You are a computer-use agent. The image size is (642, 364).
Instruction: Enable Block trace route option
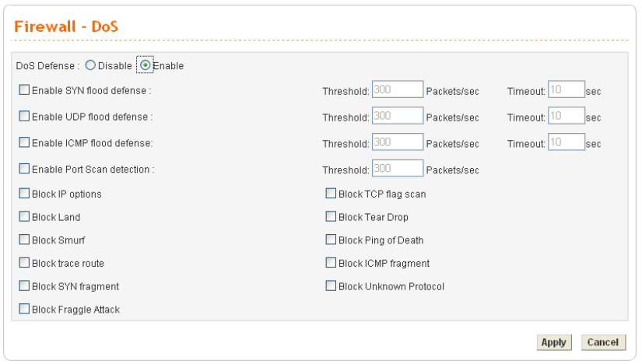click(x=24, y=263)
